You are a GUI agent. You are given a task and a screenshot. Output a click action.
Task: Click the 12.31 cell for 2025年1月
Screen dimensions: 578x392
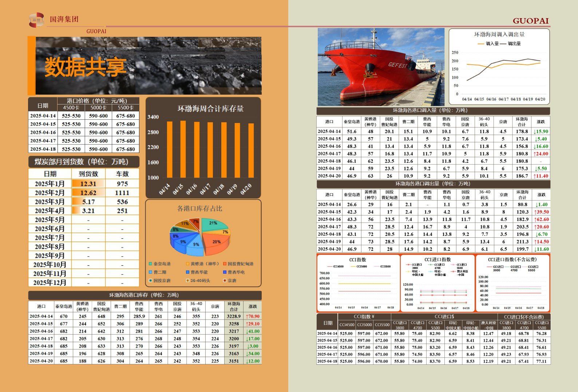[88, 184]
